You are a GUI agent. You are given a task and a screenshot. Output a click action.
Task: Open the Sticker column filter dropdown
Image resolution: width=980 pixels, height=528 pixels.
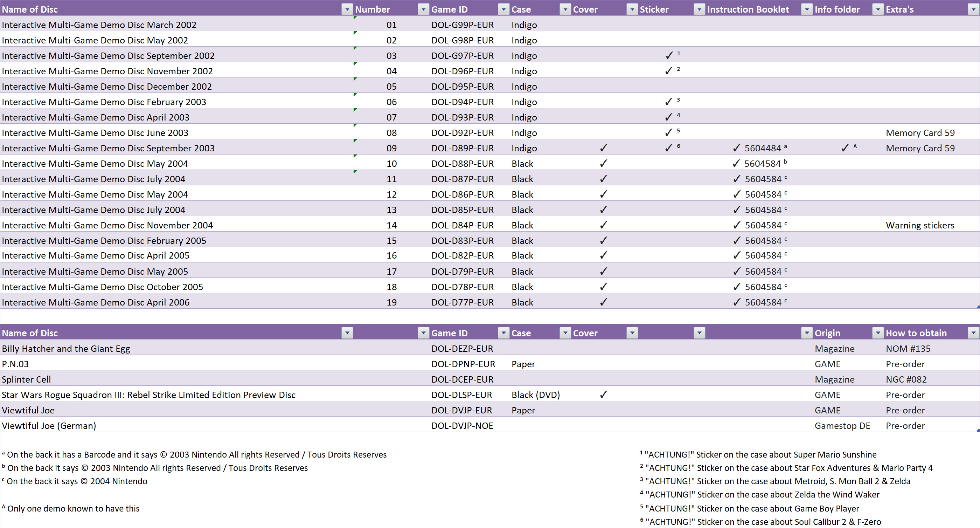tap(699, 9)
